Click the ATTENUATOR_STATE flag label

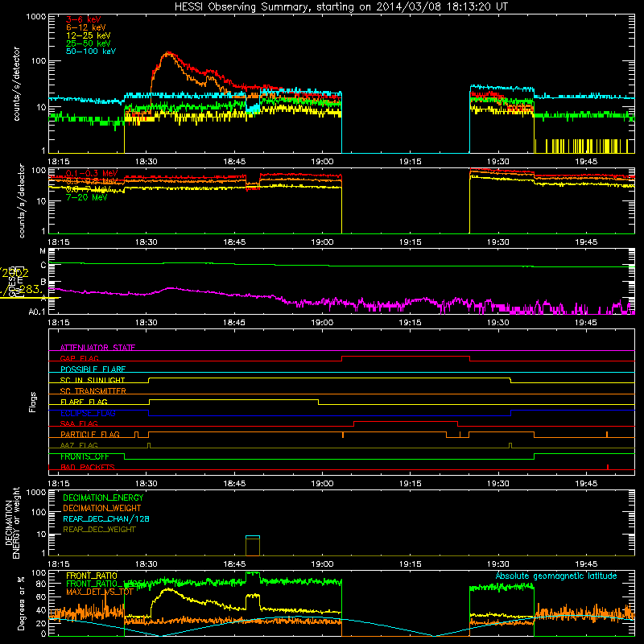point(97,348)
